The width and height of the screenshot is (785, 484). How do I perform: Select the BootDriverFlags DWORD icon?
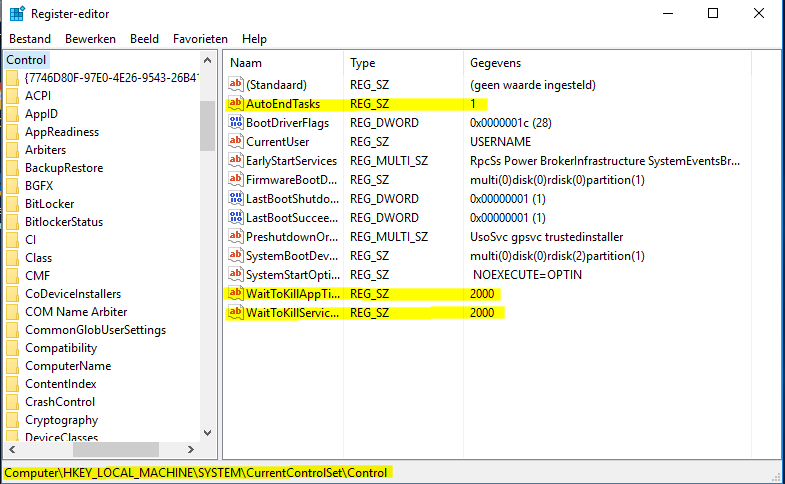pos(236,123)
